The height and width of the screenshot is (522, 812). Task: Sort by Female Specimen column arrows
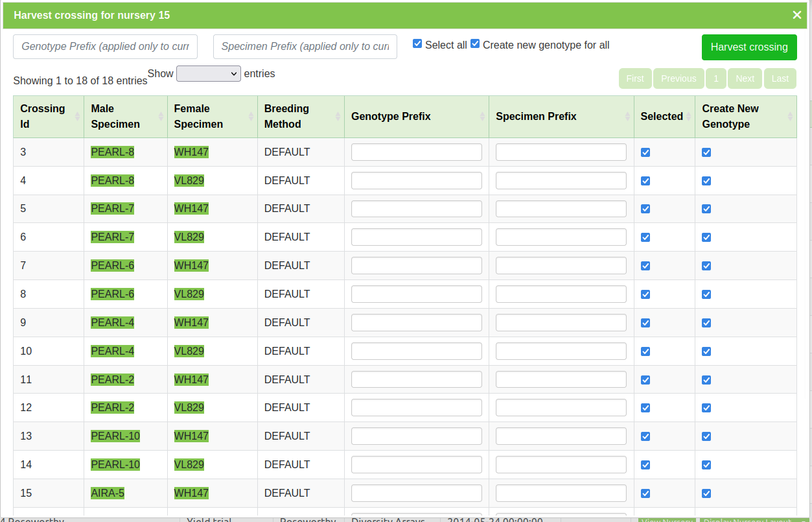[251, 117]
